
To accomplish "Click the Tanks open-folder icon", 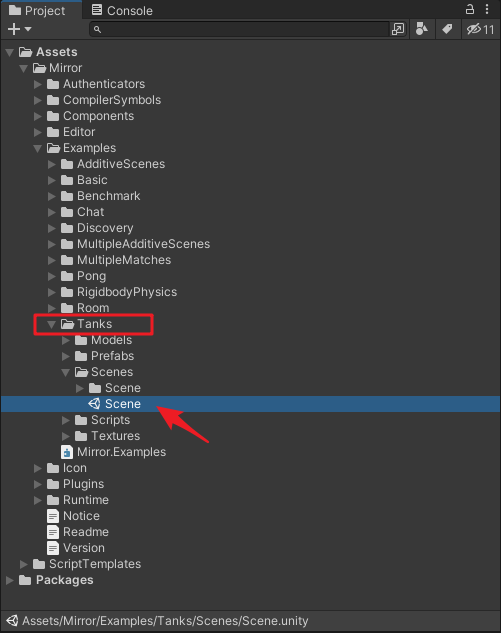I will click(67, 324).
